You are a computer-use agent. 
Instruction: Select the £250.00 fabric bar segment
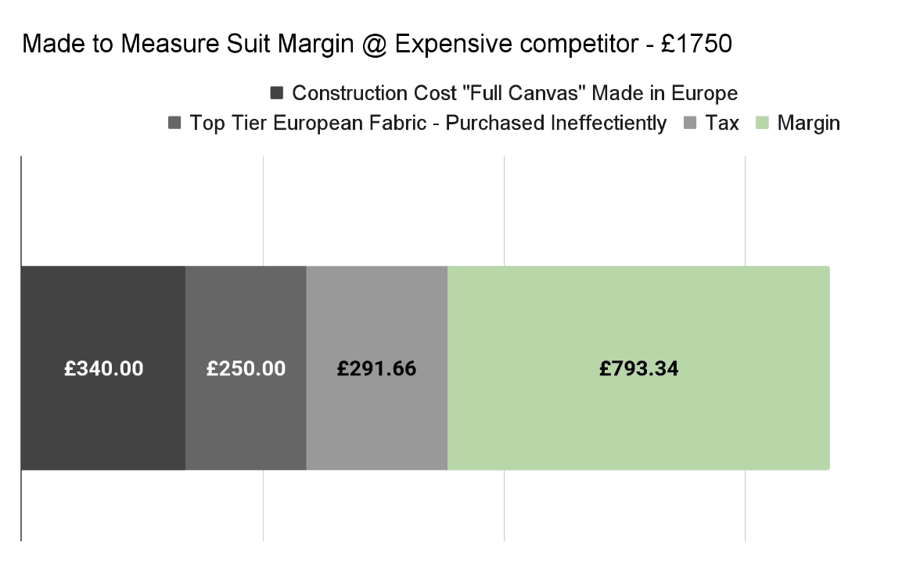246,368
